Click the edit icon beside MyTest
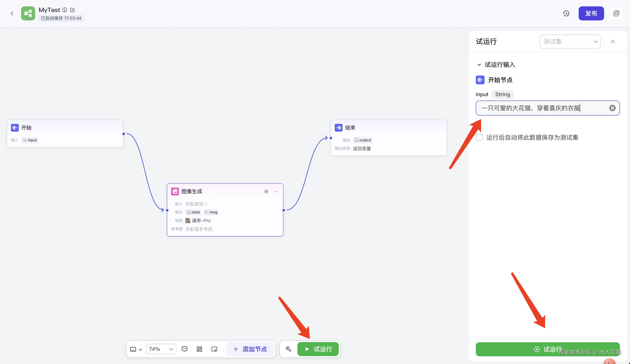 click(72, 10)
